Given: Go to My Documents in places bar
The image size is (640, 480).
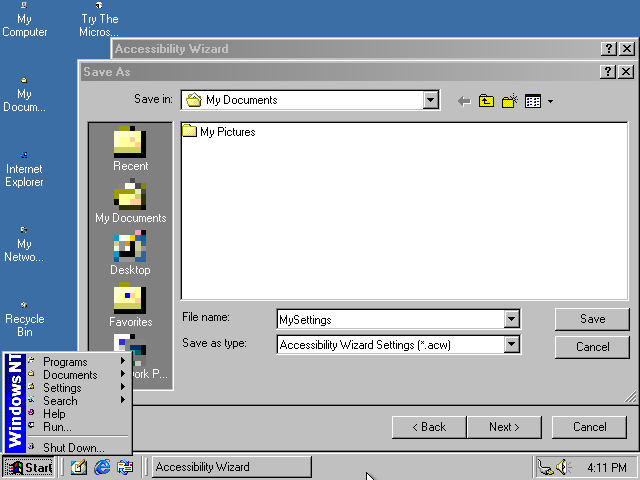Looking at the screenshot, I should tap(130, 201).
